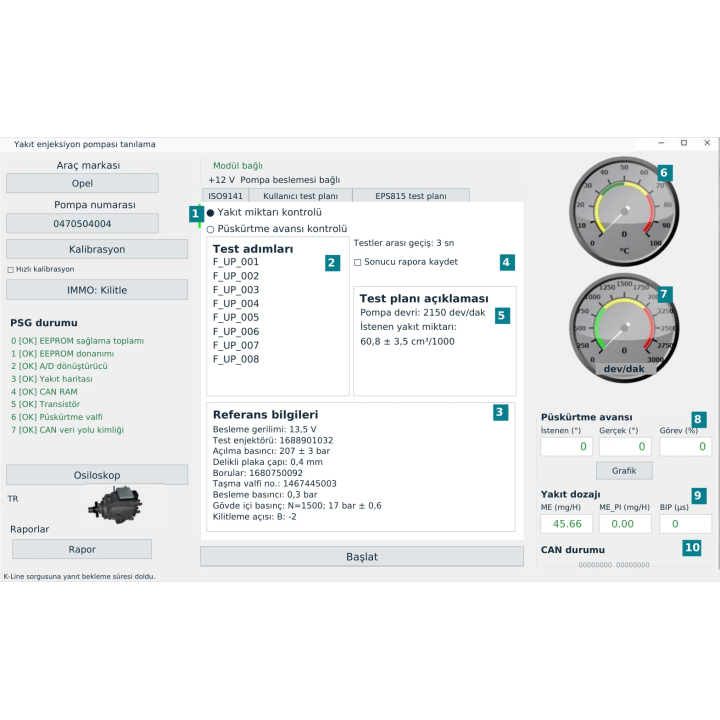This screenshot has width=720, height=720.
Task: Click Pompa devri: 2150 dev/dak text
Action: (422, 313)
